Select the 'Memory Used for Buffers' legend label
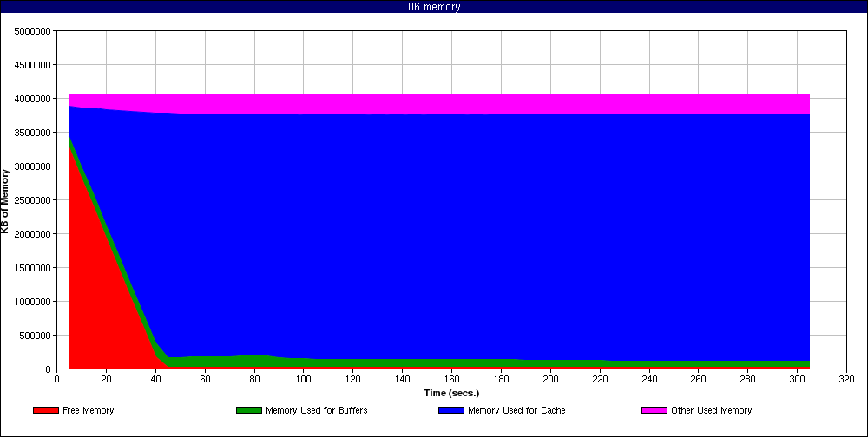This screenshot has width=868, height=437. [x=317, y=410]
